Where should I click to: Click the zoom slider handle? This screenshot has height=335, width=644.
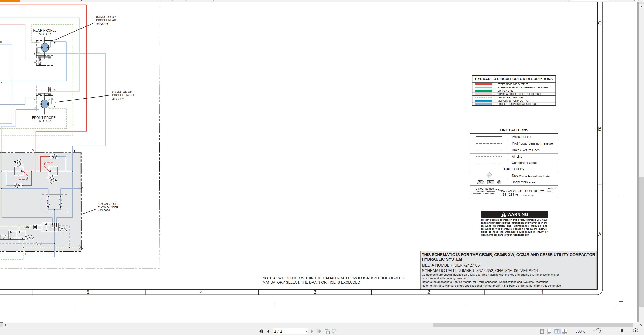[622, 331]
